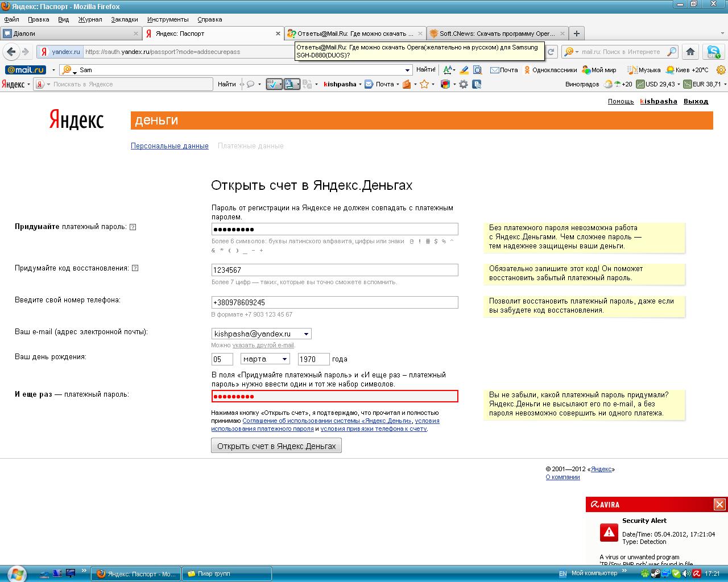Open the Инструменты menu
728x582 pixels.
[168, 19]
